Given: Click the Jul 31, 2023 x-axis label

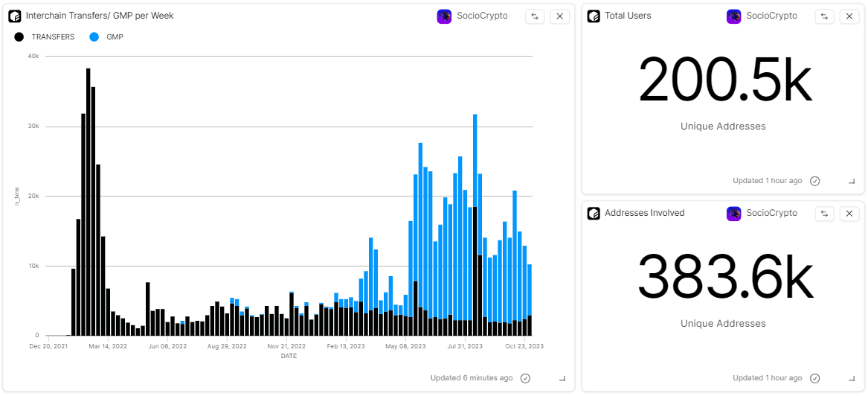Looking at the screenshot, I should pos(465,347).
